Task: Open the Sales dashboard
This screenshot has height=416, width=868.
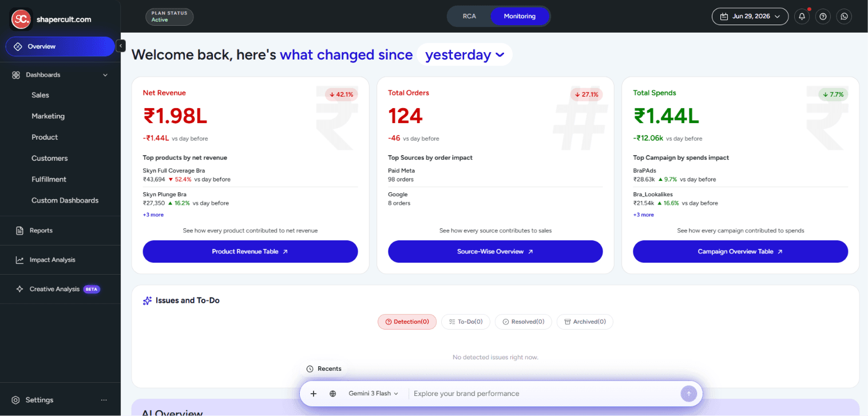Action: click(40, 95)
